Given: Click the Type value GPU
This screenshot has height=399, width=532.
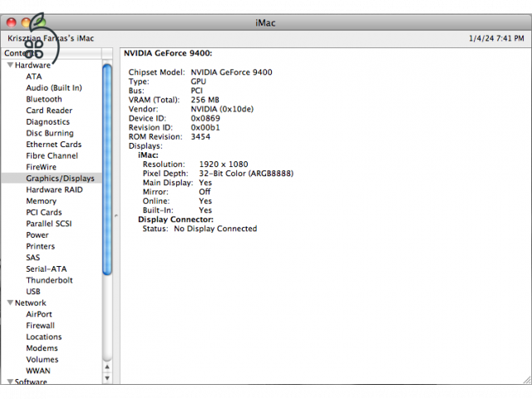Looking at the screenshot, I should [x=199, y=81].
